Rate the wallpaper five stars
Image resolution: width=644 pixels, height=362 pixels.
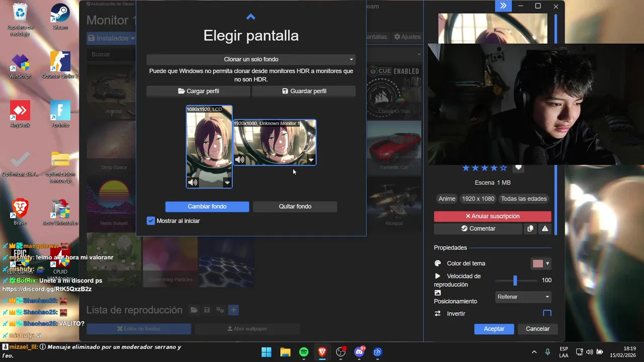[x=503, y=168]
